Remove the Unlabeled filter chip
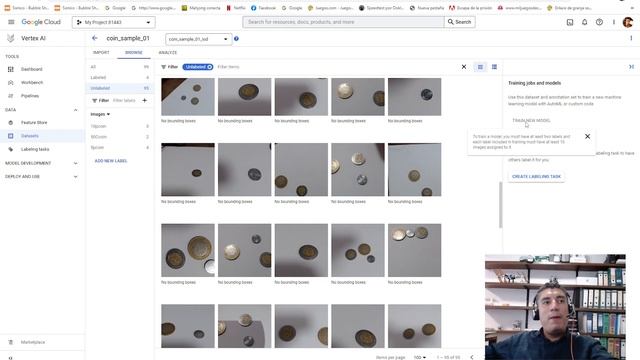The width and height of the screenshot is (640, 360). pos(209,67)
